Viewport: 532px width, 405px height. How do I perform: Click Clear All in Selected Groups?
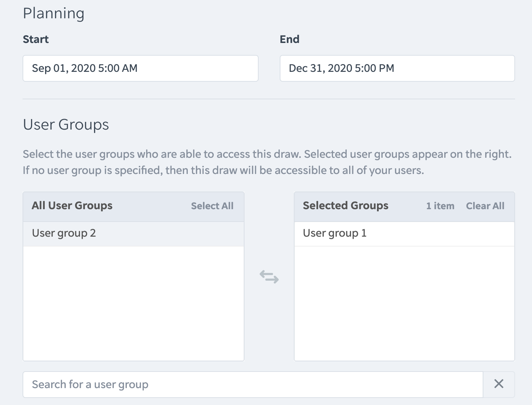coord(485,206)
